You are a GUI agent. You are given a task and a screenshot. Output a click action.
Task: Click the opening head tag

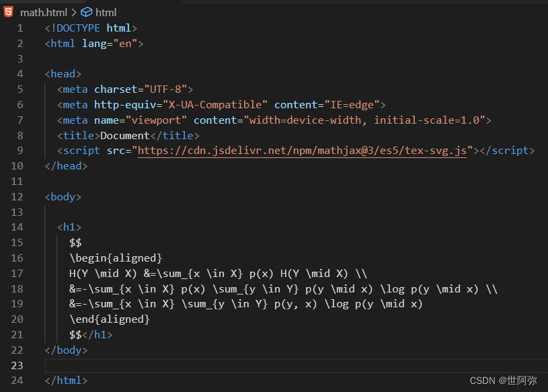[63, 74]
